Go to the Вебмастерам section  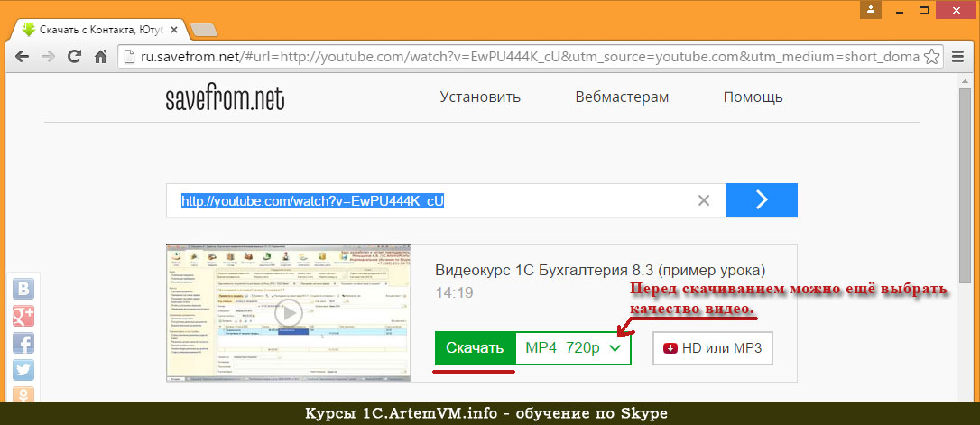point(622,97)
